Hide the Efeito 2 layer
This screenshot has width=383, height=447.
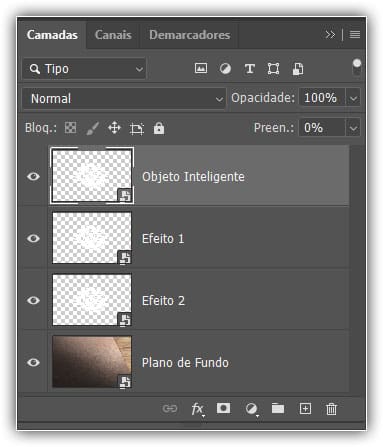click(33, 300)
